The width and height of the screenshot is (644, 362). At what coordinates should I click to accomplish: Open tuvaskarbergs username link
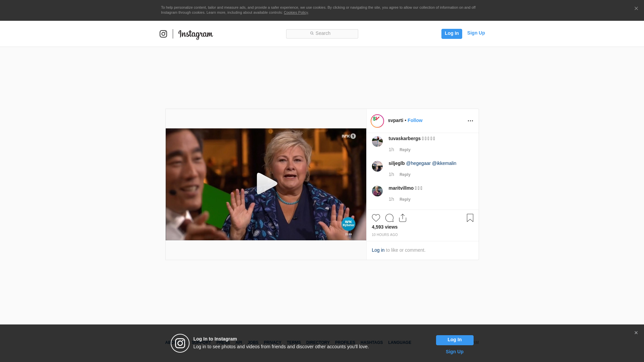pos(405,139)
